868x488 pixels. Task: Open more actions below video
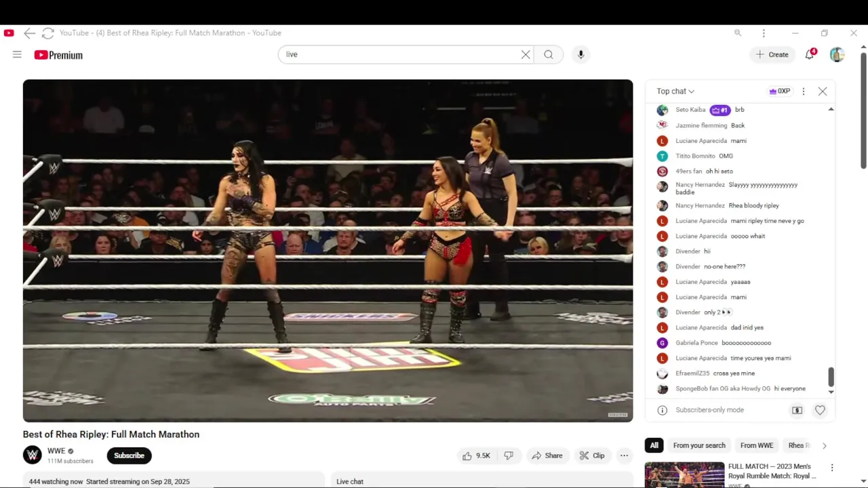tap(624, 455)
